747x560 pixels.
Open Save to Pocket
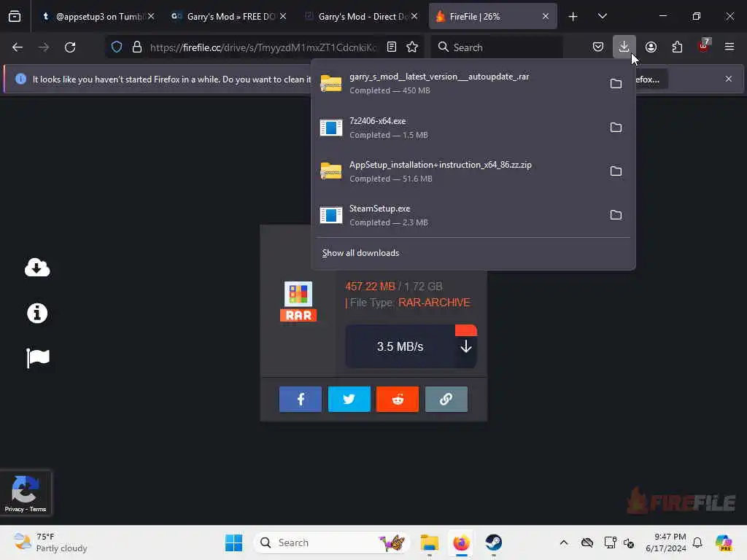(x=598, y=47)
